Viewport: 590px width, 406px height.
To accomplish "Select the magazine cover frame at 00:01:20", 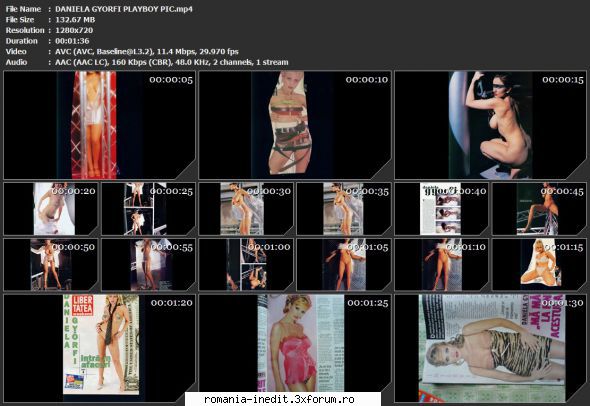I will 100,348.
